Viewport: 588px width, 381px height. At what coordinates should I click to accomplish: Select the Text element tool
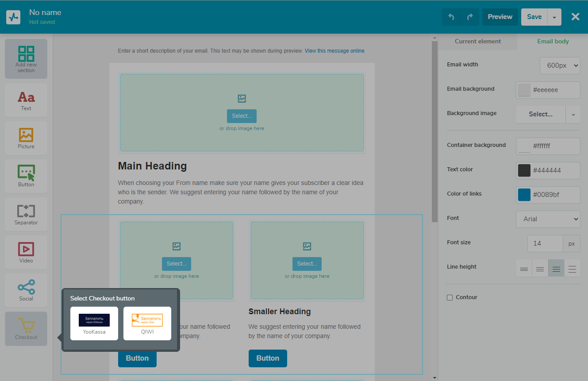(26, 100)
